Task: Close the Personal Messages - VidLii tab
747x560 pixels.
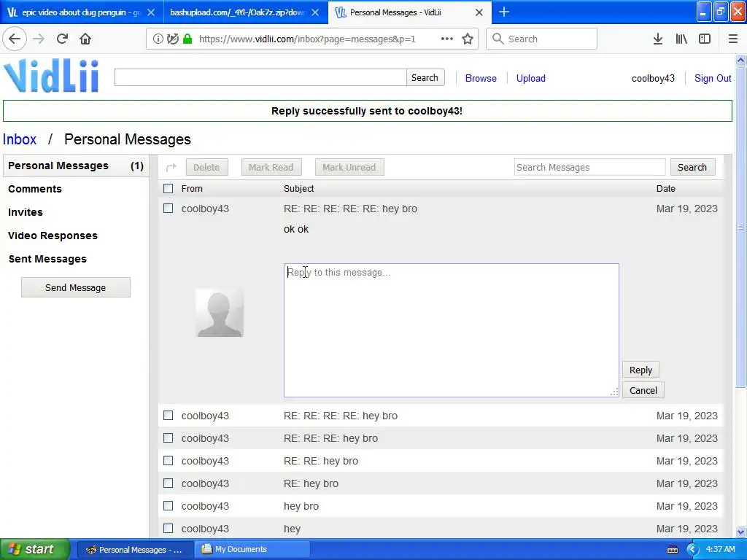Action: coord(479,12)
